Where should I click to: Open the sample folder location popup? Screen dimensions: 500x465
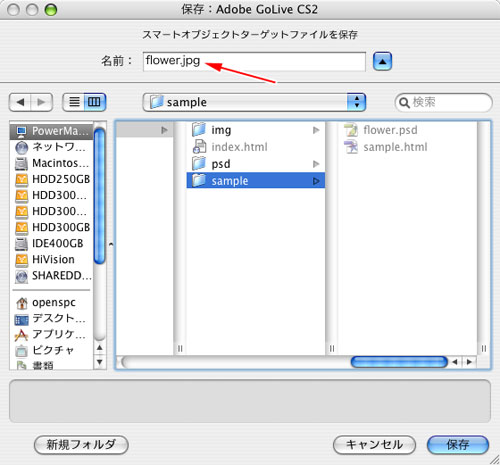[x=254, y=102]
